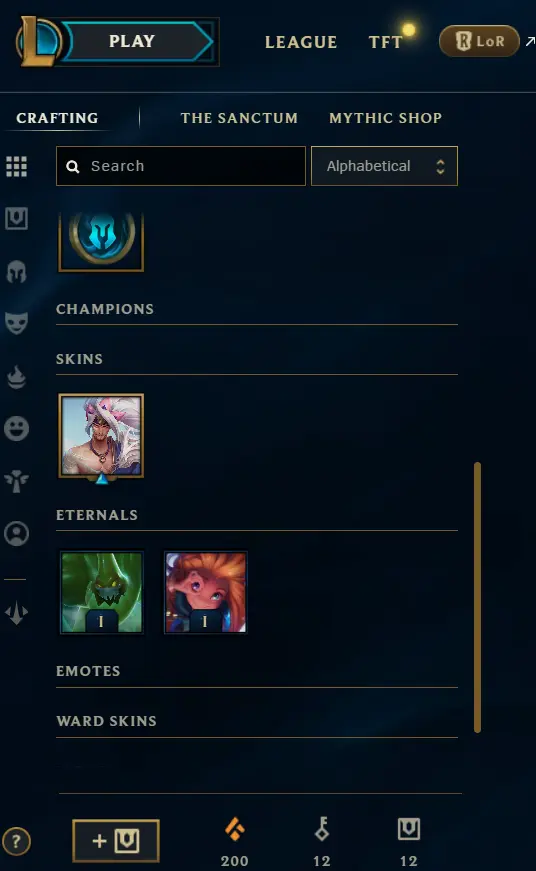Filter loot by ward skins icon
Viewport: 536px width, 871px height.
point(17,480)
